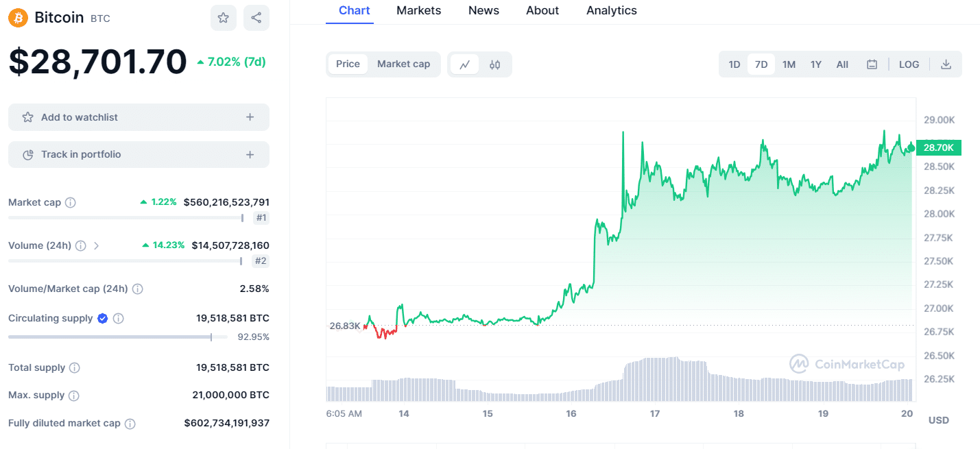Open the calendar date range picker
The height and width of the screenshot is (449, 980).
click(x=872, y=64)
